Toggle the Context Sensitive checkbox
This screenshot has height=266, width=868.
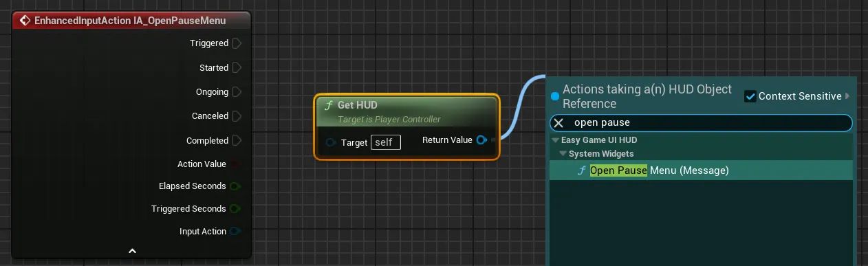(750, 96)
